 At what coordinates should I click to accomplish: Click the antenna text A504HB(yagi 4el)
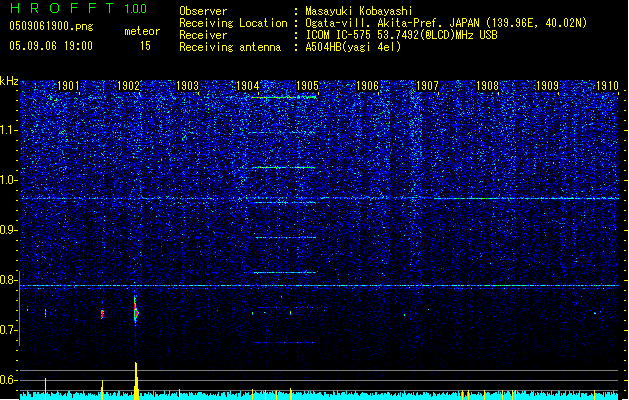(353, 47)
